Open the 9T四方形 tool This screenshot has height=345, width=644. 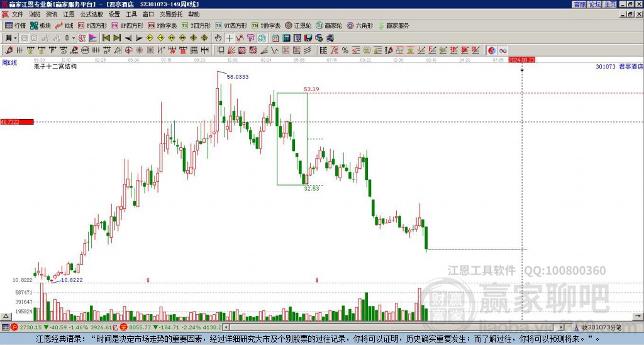pos(231,25)
